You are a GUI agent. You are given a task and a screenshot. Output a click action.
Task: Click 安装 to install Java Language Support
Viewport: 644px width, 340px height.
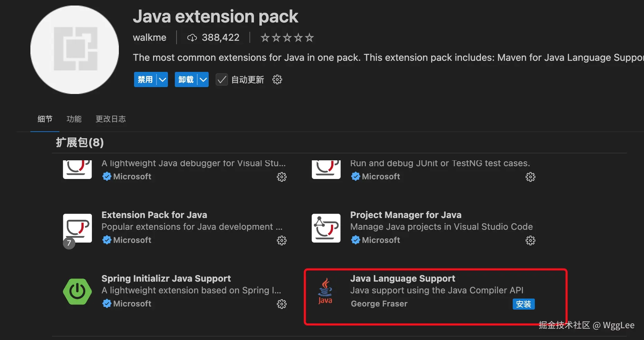[x=523, y=304]
